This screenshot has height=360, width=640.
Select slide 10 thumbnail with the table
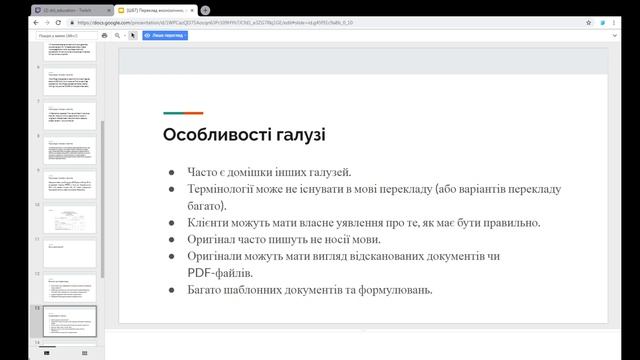pyautogui.click(x=70, y=219)
